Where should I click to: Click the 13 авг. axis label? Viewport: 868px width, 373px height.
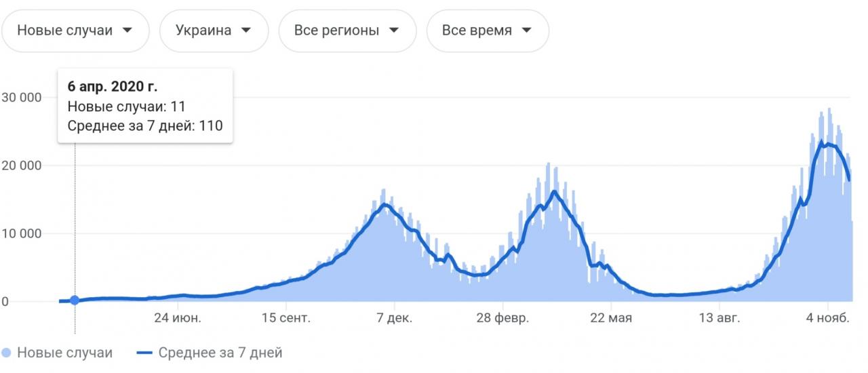[x=719, y=318]
